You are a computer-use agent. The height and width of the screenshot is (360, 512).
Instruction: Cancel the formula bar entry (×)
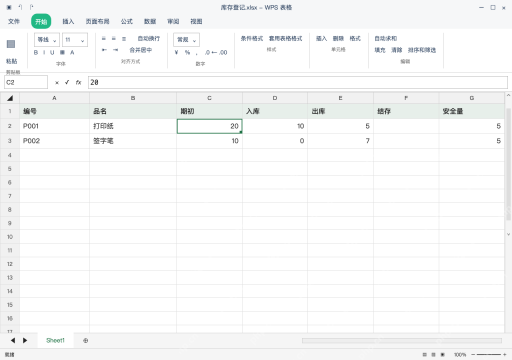57,83
